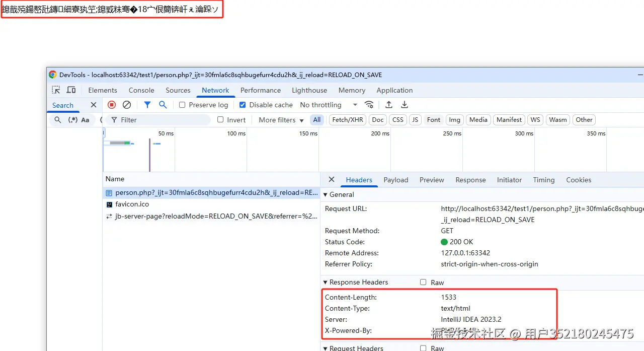
Task: Select the All request type filter
Action: pos(316,120)
